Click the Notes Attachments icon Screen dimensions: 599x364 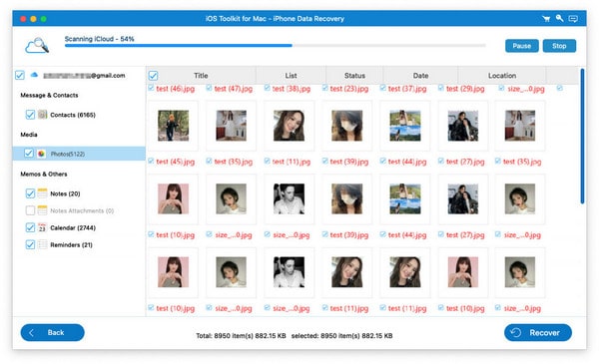click(x=42, y=210)
